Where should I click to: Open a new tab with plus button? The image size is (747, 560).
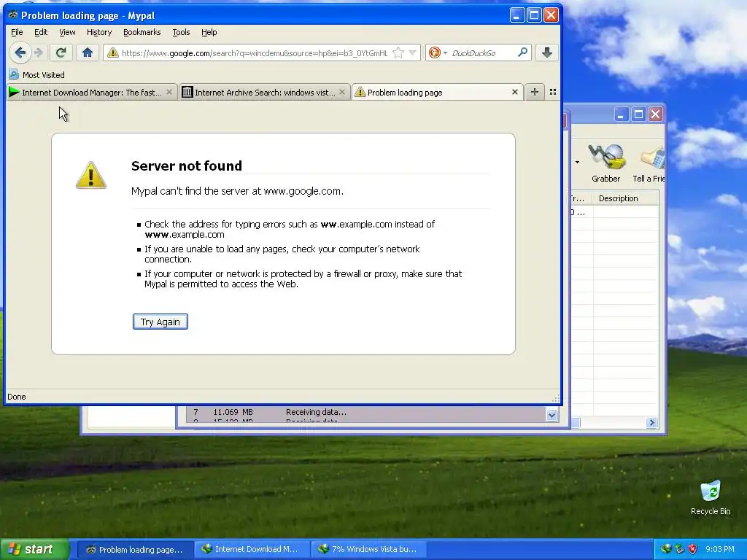(535, 92)
